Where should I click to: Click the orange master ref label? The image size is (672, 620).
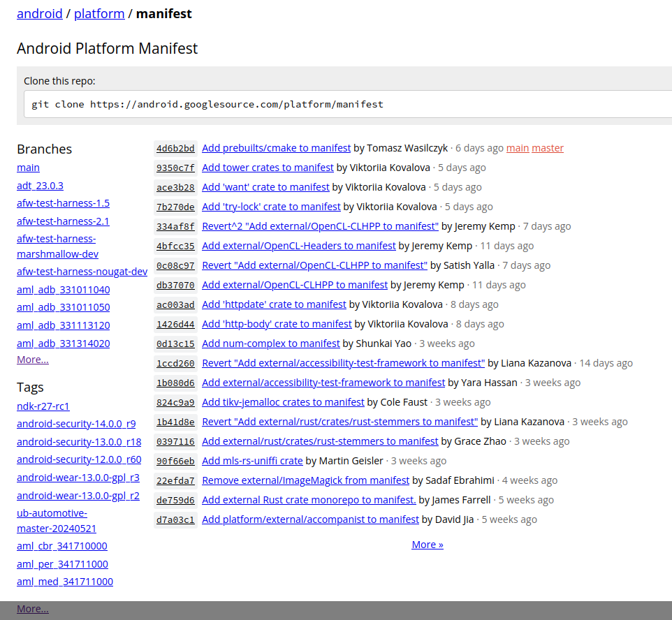547,148
